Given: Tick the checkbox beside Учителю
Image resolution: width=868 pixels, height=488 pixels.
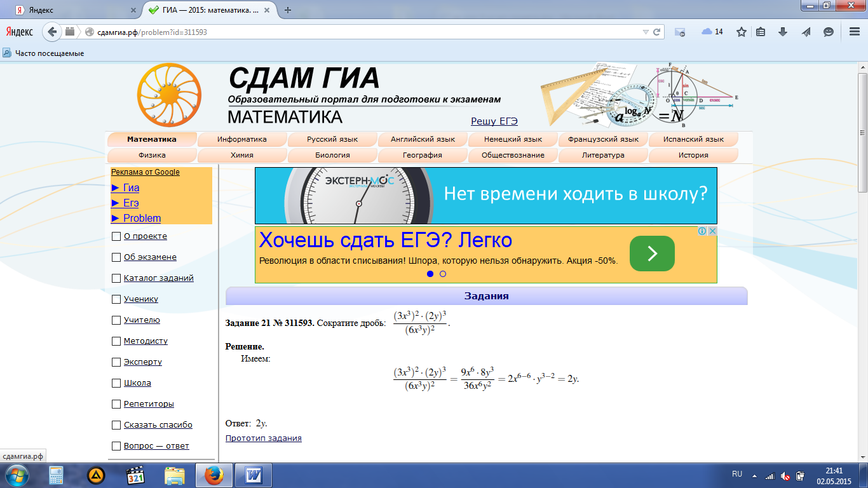Looking at the screenshot, I should point(116,320).
